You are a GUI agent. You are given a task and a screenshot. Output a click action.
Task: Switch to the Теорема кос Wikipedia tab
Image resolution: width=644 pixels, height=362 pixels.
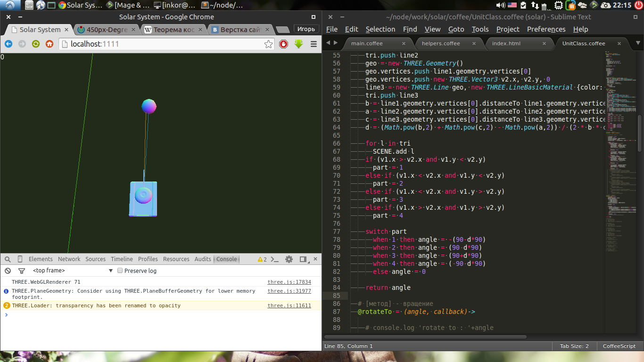point(174,30)
